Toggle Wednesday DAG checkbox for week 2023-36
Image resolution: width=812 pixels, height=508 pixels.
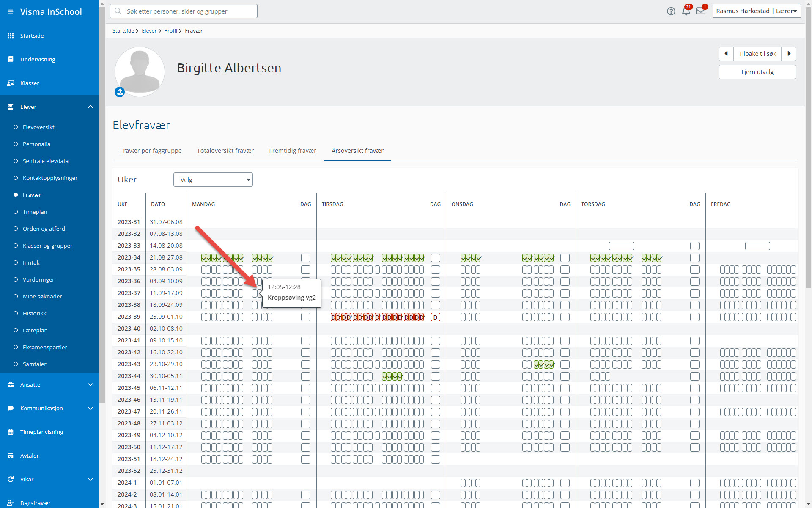(565, 282)
